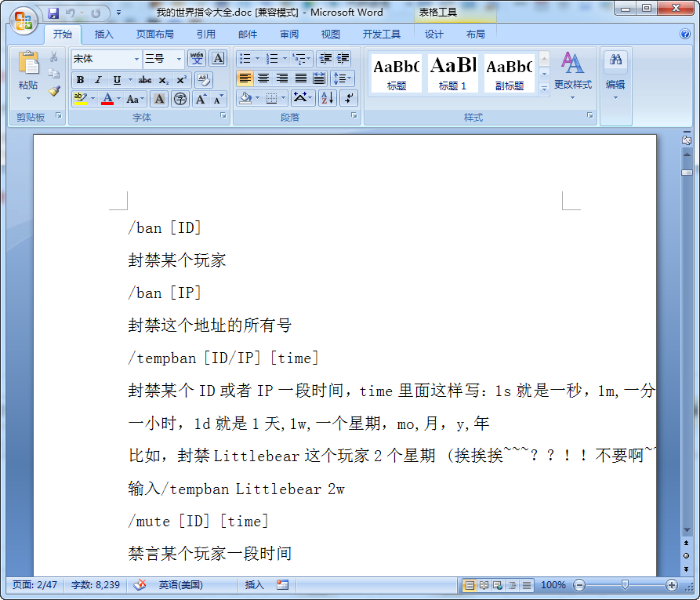Clear formatting with eraser icon
Image resolution: width=700 pixels, height=600 pixels.
click(204, 80)
